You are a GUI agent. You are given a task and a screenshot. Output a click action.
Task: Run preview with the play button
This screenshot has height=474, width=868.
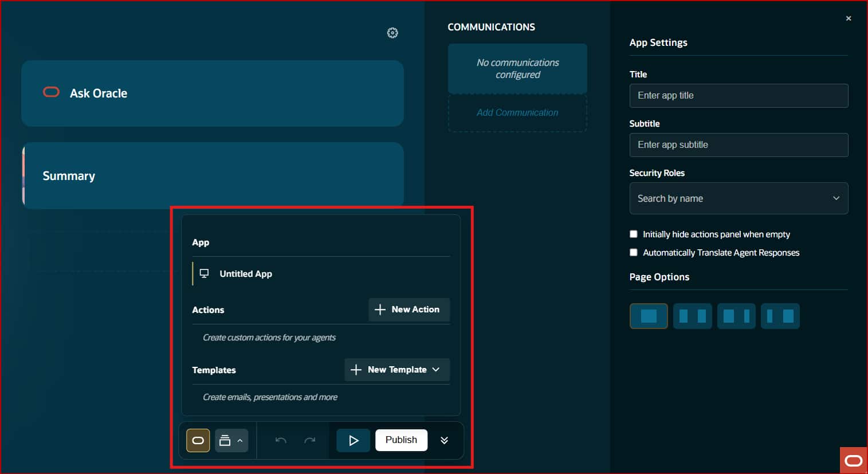click(x=354, y=440)
